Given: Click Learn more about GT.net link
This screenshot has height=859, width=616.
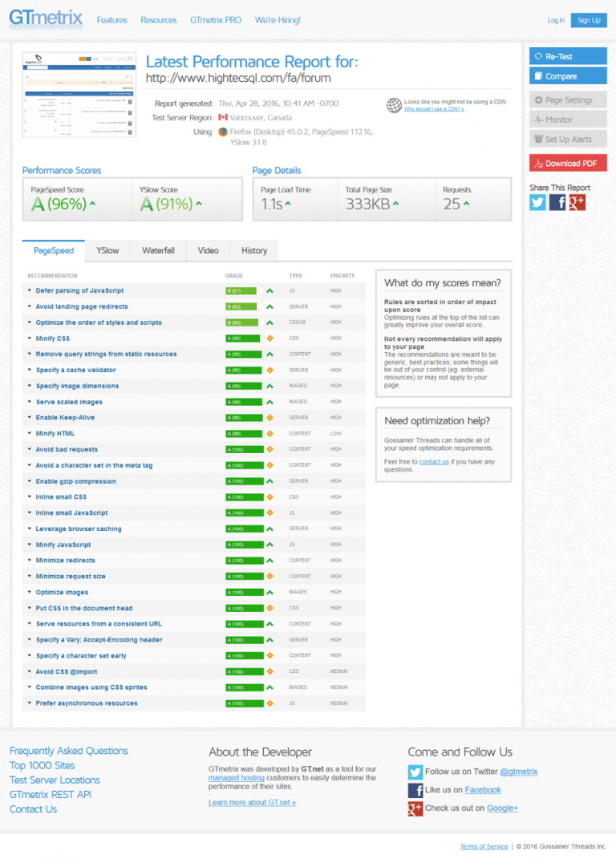Looking at the screenshot, I should pos(252,803).
